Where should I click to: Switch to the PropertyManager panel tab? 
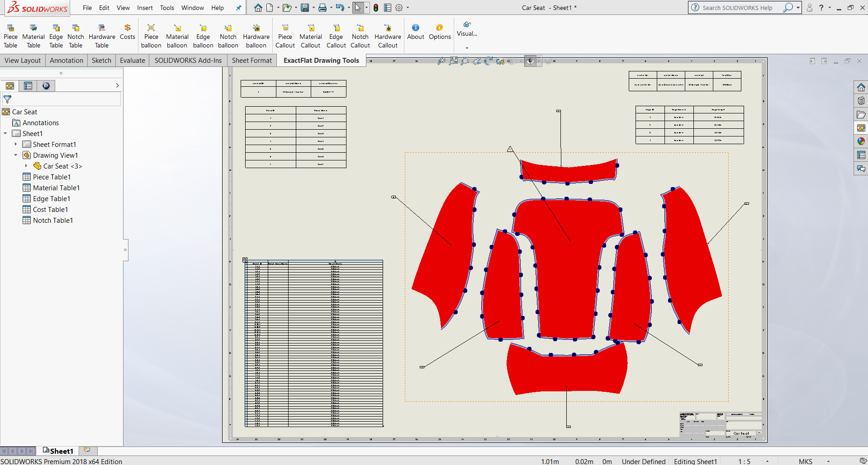tap(28, 86)
